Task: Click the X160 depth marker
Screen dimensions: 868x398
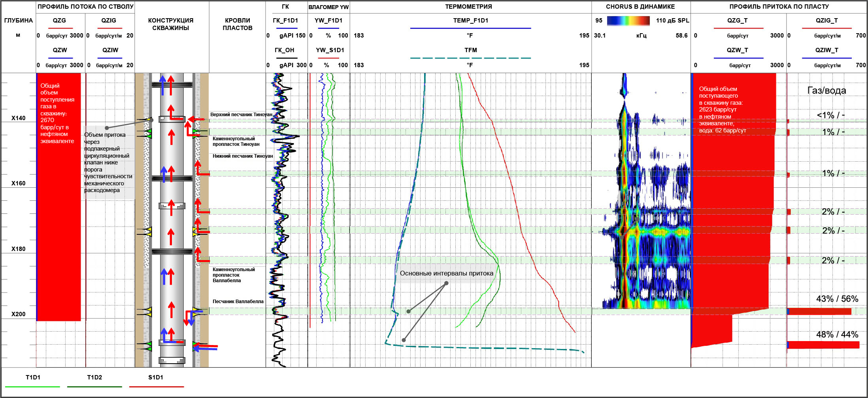Action: click(18, 183)
